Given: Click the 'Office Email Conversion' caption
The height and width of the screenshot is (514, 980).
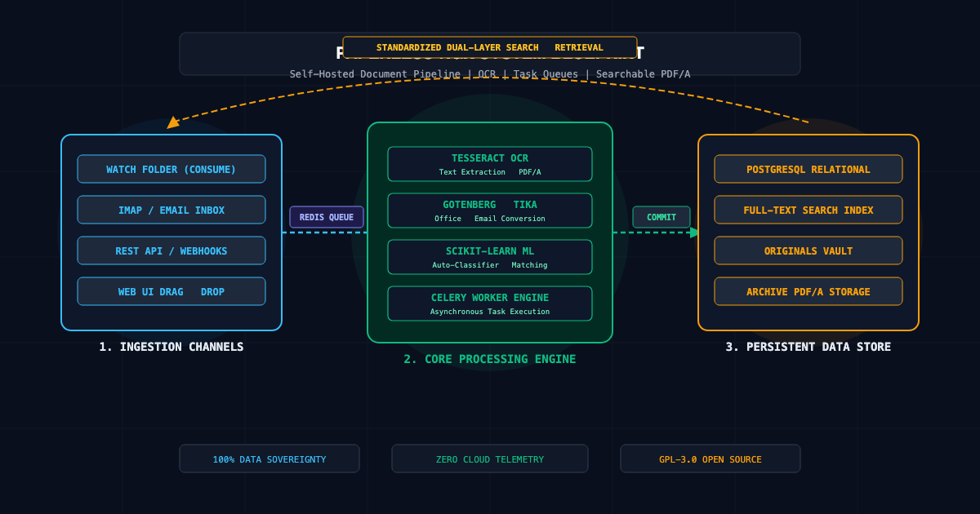Looking at the screenshot, I should click(490, 219).
